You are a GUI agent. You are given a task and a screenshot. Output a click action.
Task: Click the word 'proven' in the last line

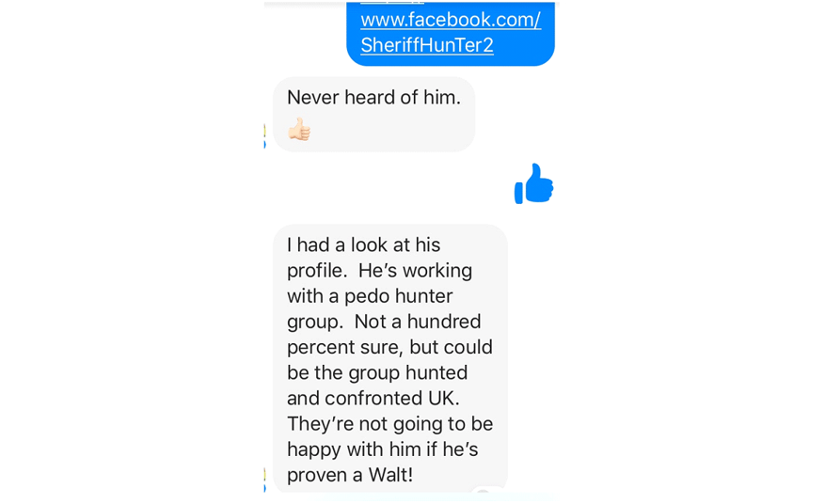pyautogui.click(x=317, y=476)
